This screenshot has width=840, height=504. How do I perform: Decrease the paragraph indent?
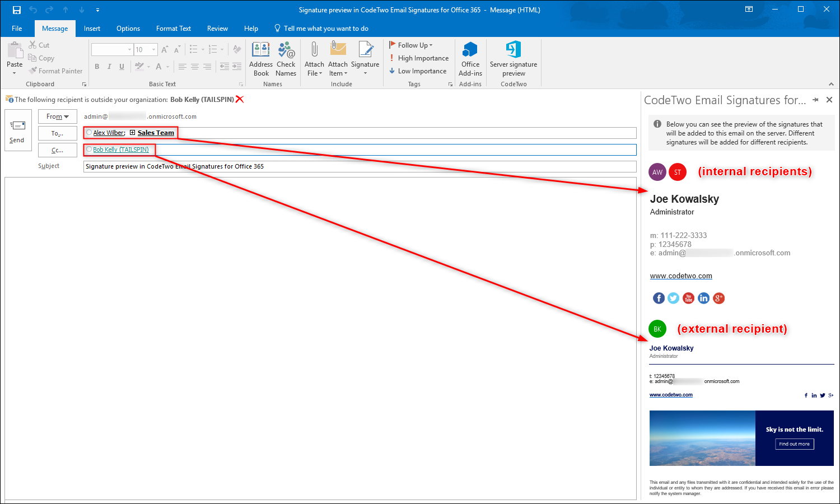225,67
